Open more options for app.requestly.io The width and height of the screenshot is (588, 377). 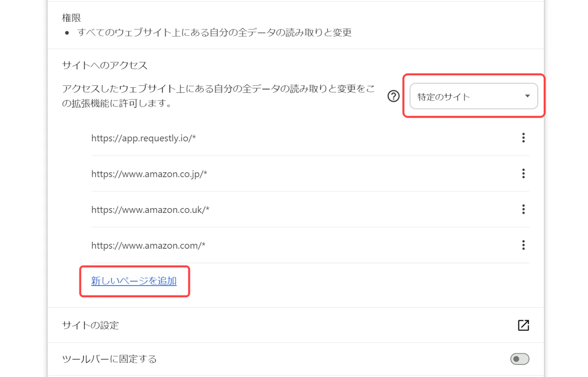click(523, 138)
